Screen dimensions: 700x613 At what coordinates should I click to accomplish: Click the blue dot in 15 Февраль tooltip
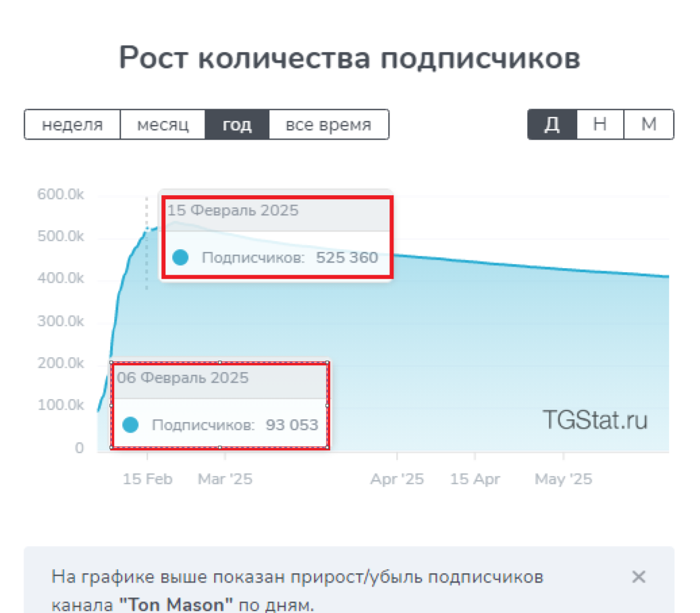(x=180, y=257)
